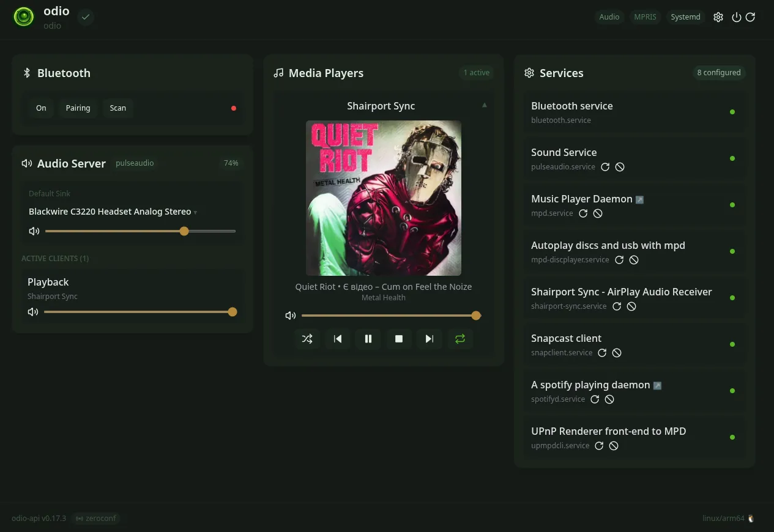The height and width of the screenshot is (532, 774).
Task: Click 'UPnP Renderer front-end to MPD' title
Action: [608, 431]
